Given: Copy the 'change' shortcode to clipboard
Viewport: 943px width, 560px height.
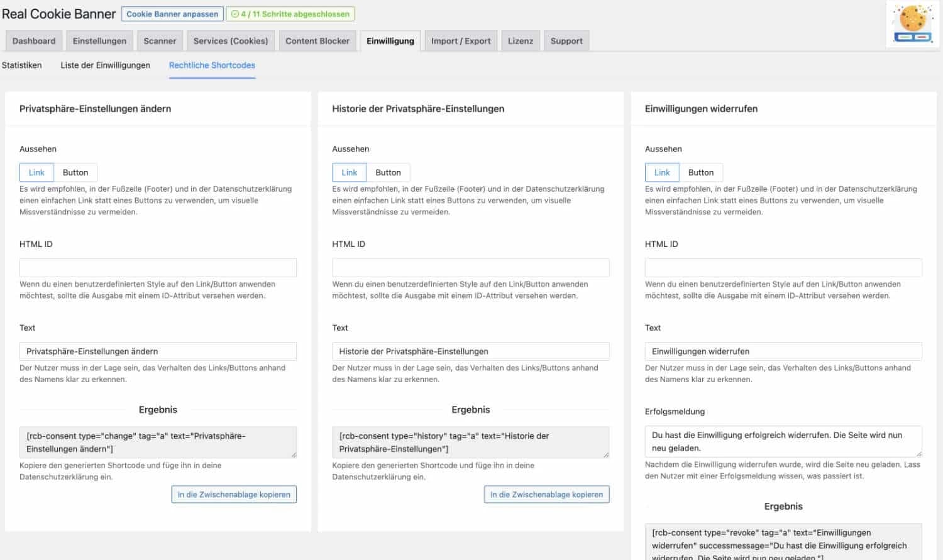Looking at the screenshot, I should [234, 495].
